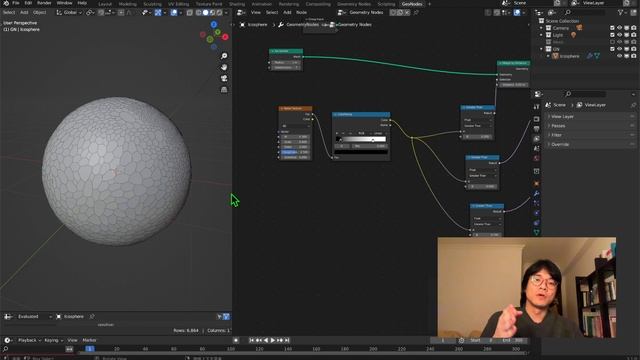Open Tool properties tab icon
The image size is (640, 360).
[536, 107]
